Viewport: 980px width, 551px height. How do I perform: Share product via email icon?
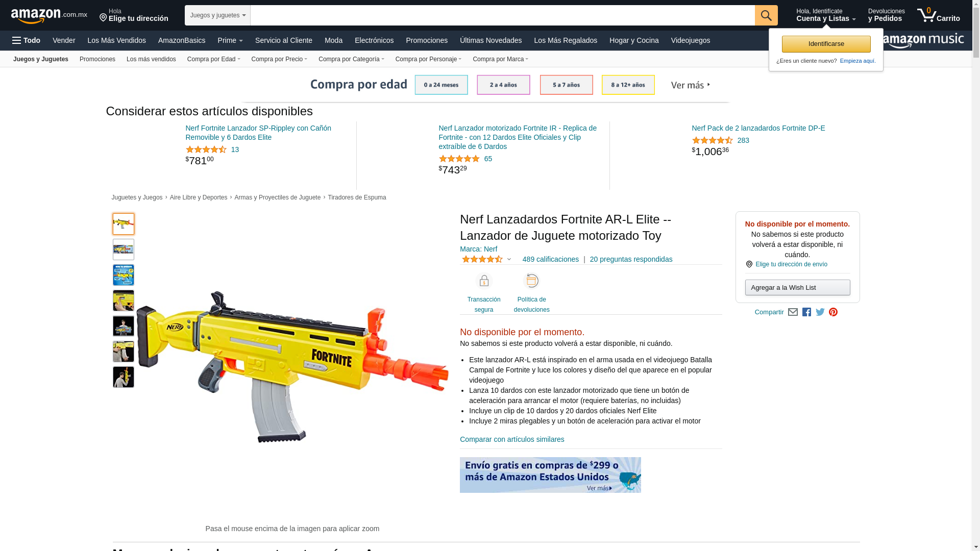[793, 312]
